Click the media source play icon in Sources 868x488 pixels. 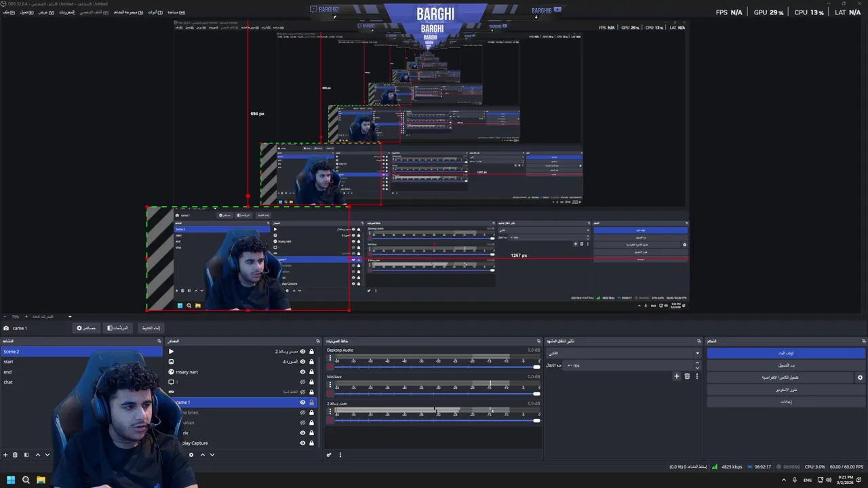click(171, 351)
